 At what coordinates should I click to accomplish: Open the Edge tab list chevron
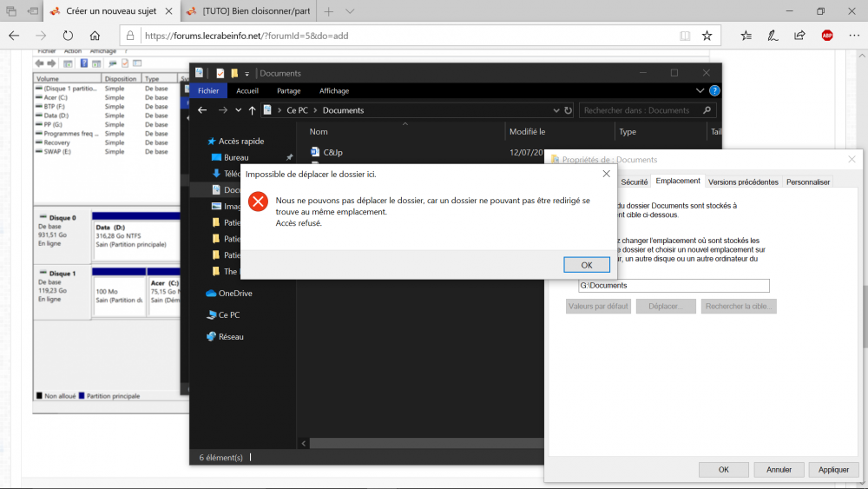tap(350, 11)
